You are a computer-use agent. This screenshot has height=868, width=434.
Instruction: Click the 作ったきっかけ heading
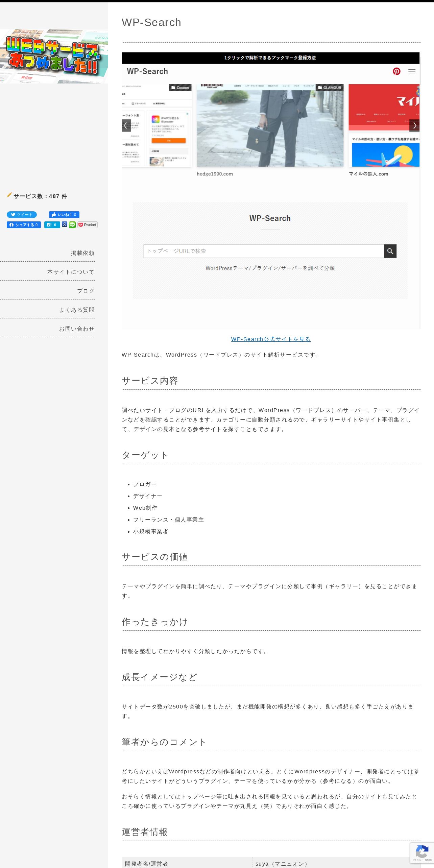(155, 622)
